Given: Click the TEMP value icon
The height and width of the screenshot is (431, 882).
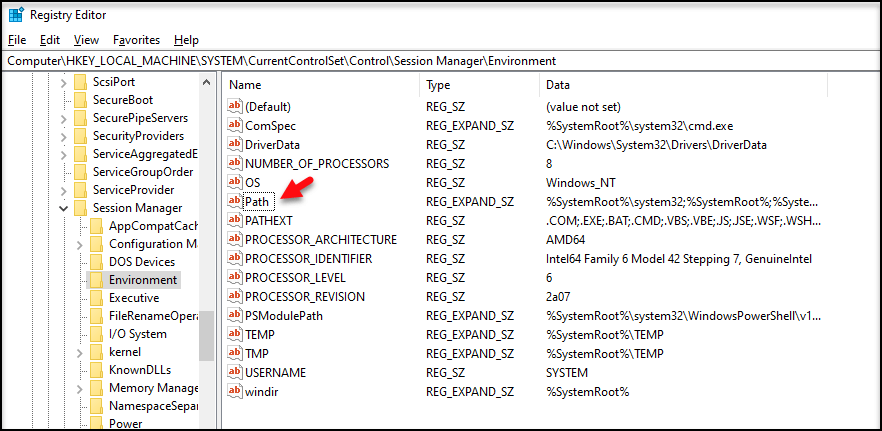Looking at the screenshot, I should 235,334.
